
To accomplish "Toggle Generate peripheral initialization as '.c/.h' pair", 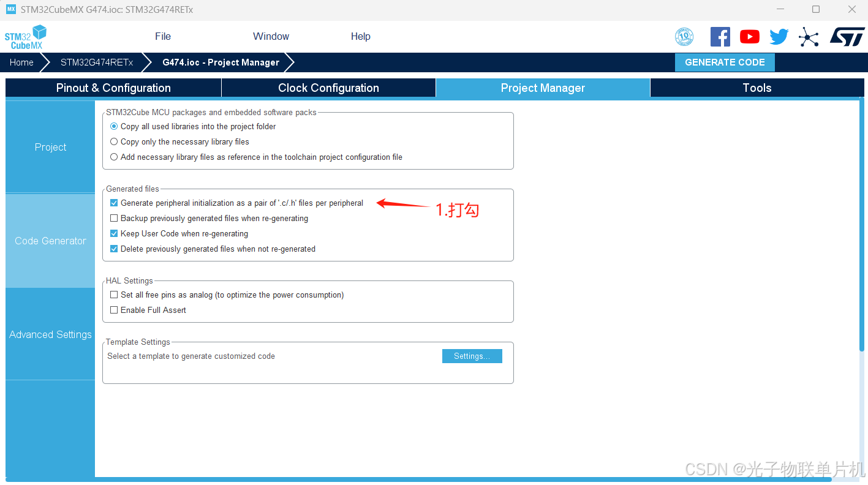I will point(114,203).
